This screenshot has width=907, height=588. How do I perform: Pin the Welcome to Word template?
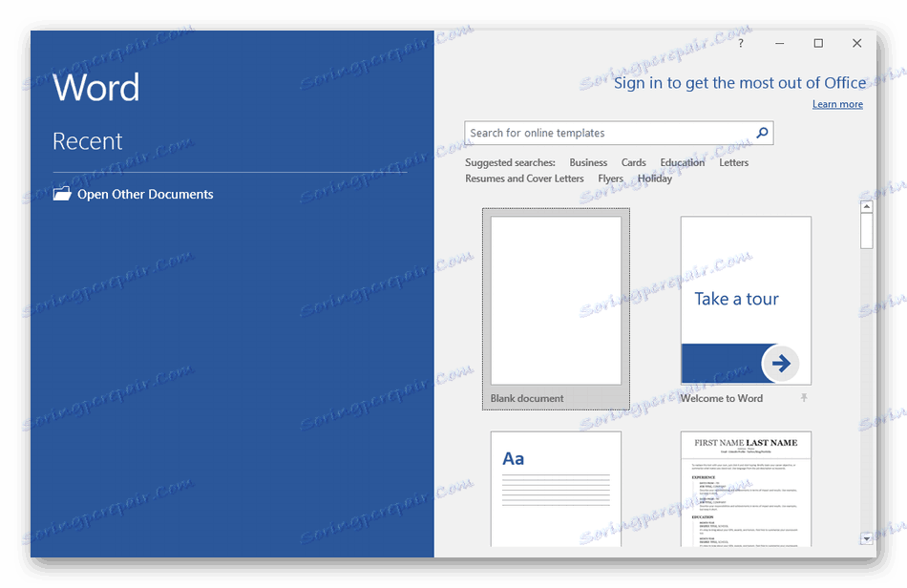pyautogui.click(x=804, y=398)
